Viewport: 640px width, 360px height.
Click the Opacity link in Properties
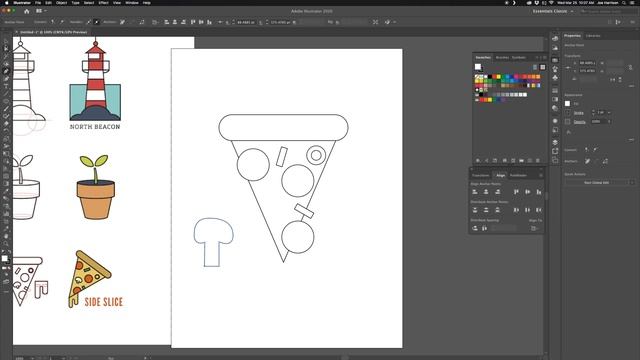coord(580,122)
